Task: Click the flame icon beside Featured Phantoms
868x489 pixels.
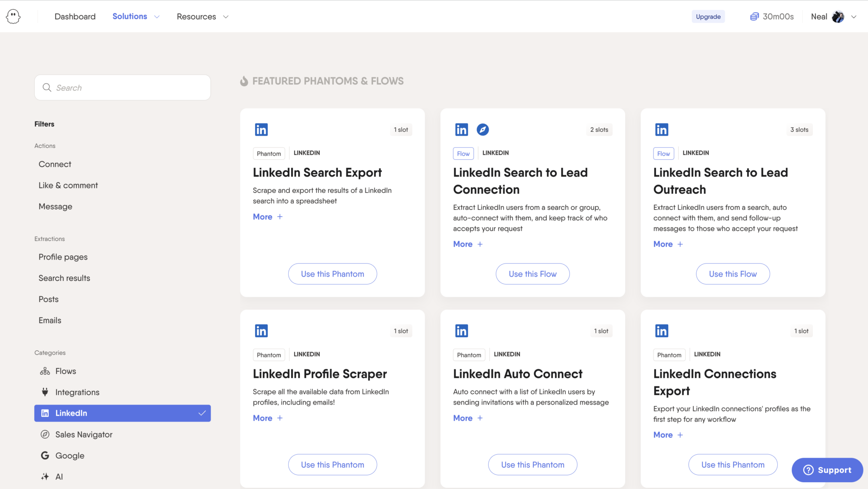Action: [244, 81]
